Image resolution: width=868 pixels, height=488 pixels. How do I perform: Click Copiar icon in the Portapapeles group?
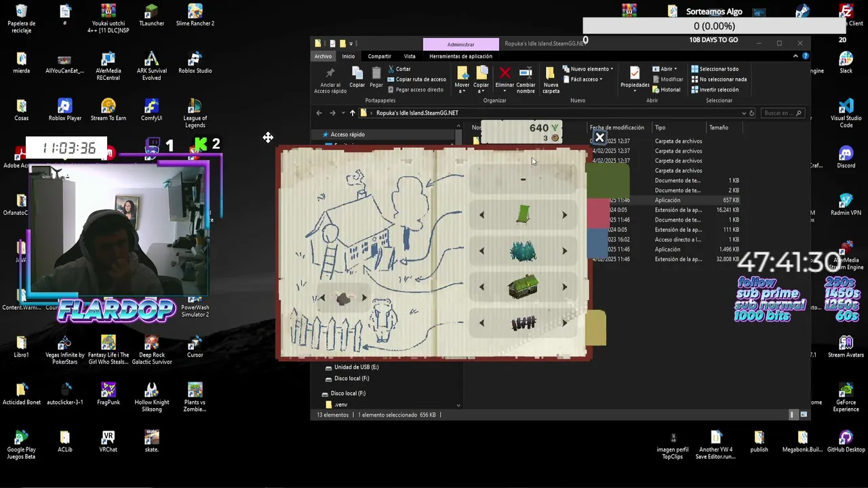click(x=357, y=73)
